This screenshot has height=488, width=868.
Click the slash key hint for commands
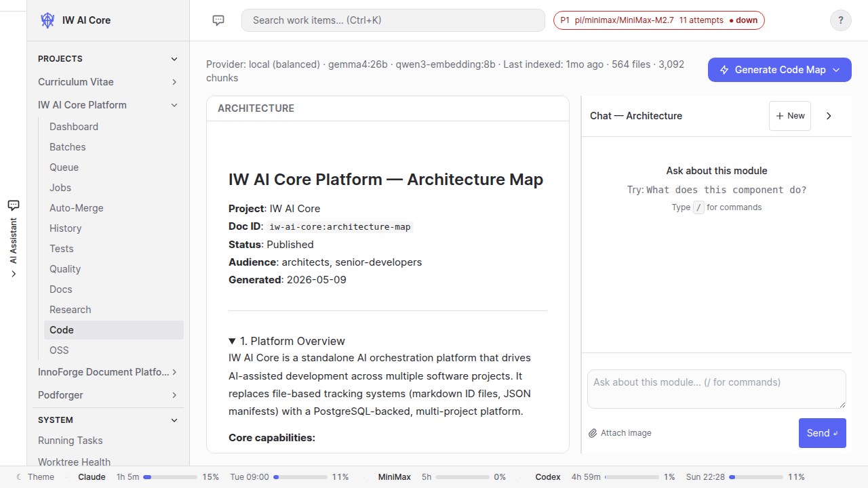coord(698,207)
